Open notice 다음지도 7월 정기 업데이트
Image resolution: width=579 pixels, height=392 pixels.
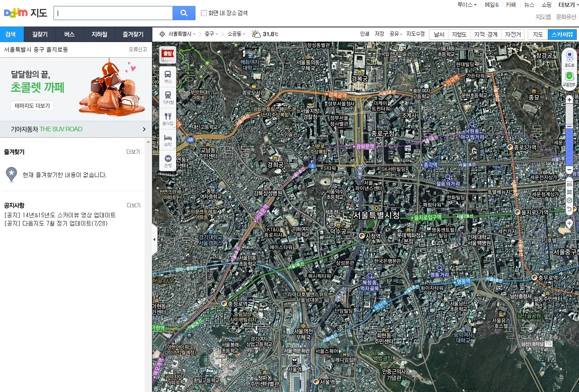(55, 223)
